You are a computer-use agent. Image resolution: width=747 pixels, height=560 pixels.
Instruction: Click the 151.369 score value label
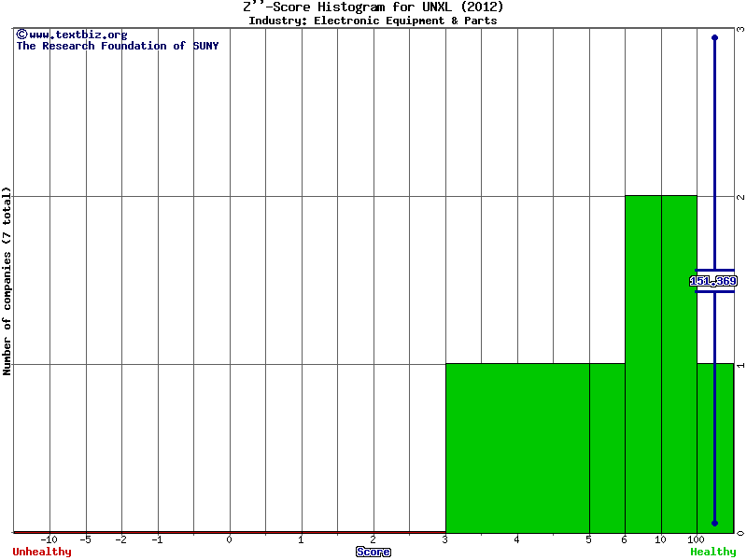[x=713, y=281]
